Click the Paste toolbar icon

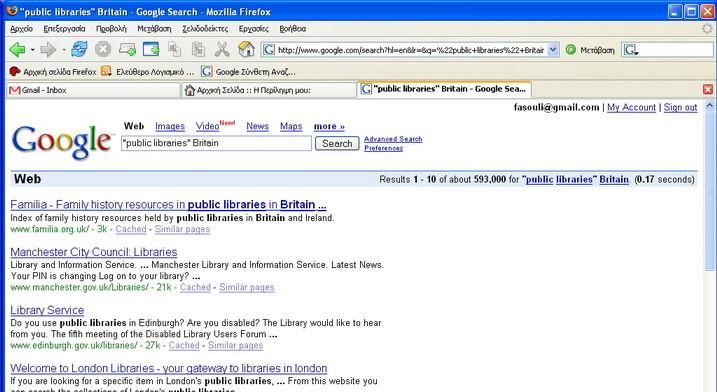pyautogui.click(x=198, y=49)
